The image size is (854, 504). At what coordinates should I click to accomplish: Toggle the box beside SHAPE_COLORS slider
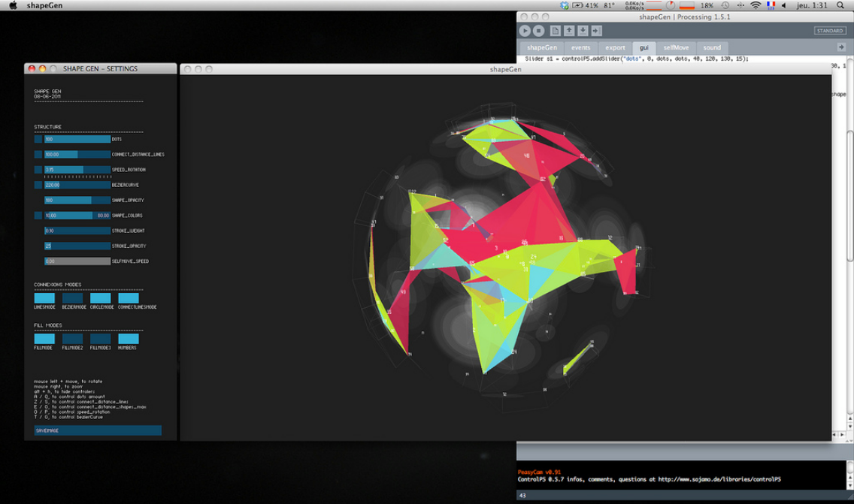38,216
